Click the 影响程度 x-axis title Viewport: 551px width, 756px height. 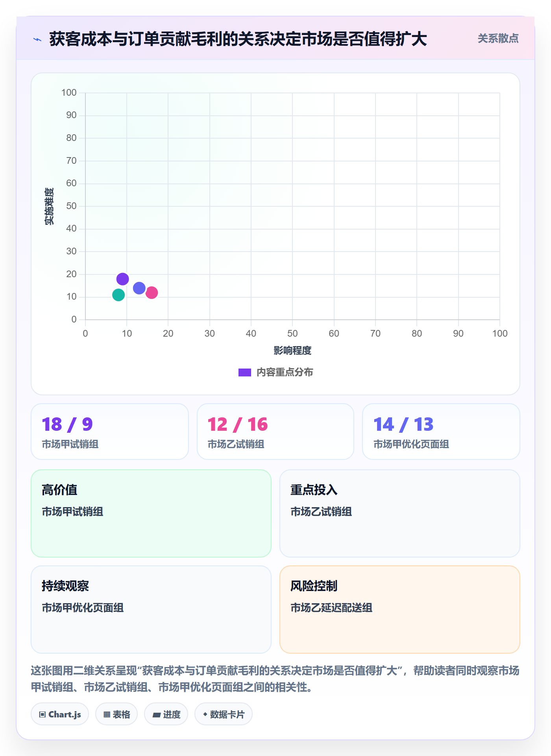point(292,350)
